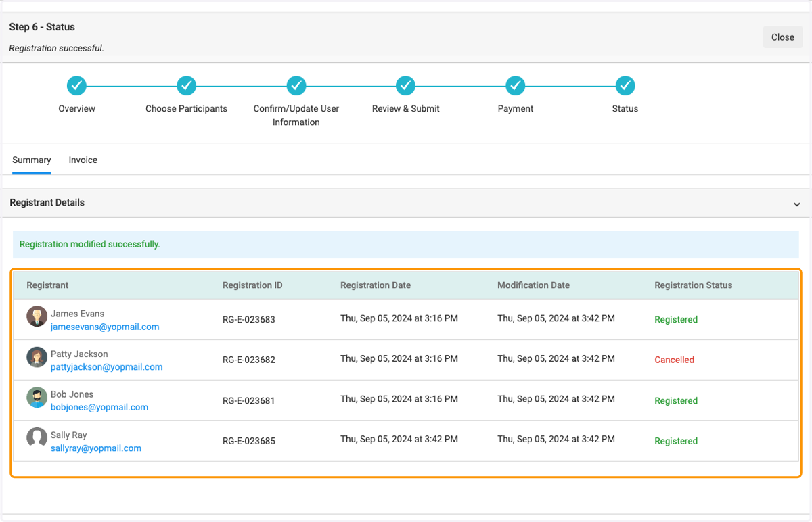Click Patty Jackson's modification date cell
The width and height of the screenshot is (812, 522).
click(556, 358)
